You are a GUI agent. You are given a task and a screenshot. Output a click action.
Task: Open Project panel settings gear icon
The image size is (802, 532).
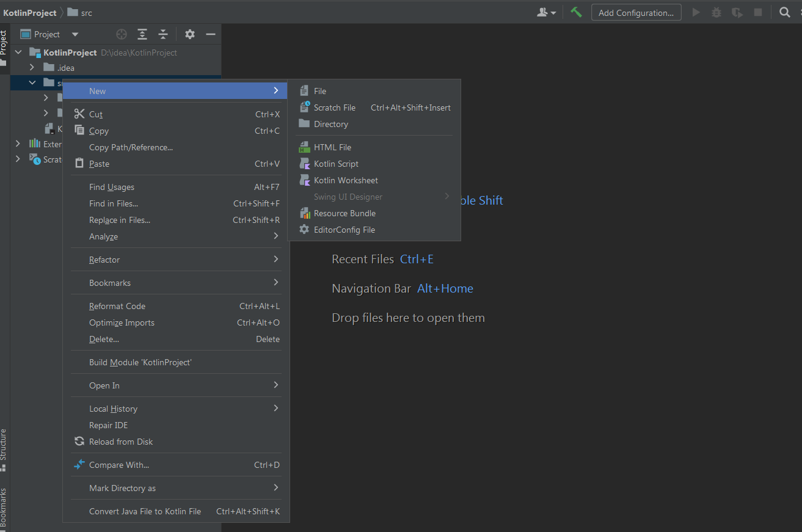pyautogui.click(x=190, y=34)
